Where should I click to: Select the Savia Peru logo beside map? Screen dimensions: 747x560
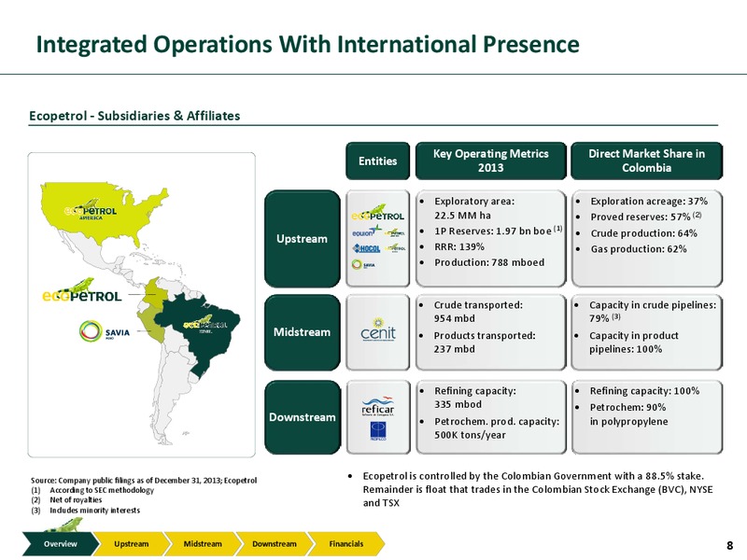[x=105, y=331]
